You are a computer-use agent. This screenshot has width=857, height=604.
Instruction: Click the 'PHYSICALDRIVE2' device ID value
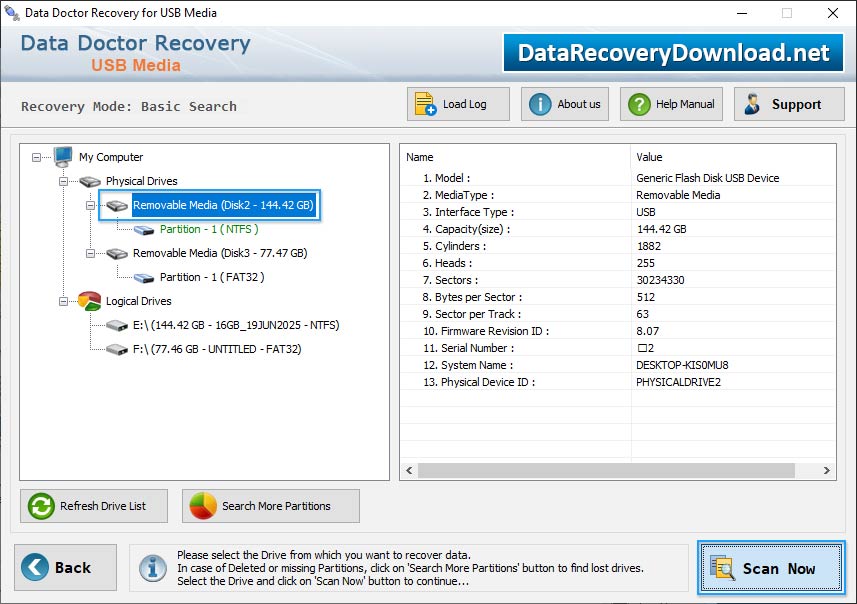tap(678, 382)
